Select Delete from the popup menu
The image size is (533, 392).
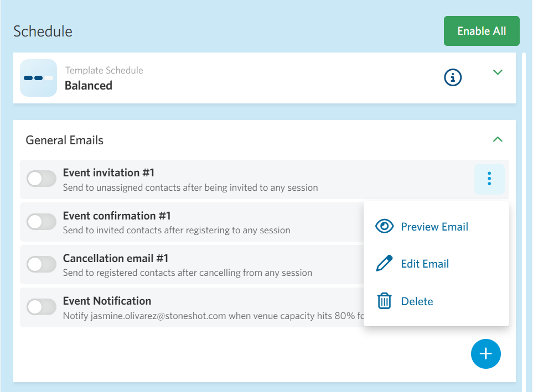pyautogui.click(x=417, y=301)
